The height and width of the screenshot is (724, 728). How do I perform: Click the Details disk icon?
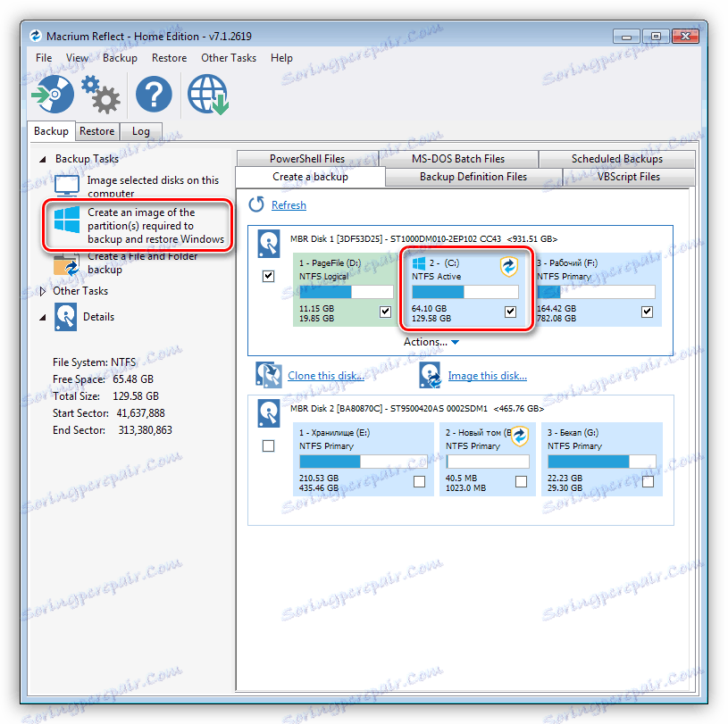[x=65, y=317]
